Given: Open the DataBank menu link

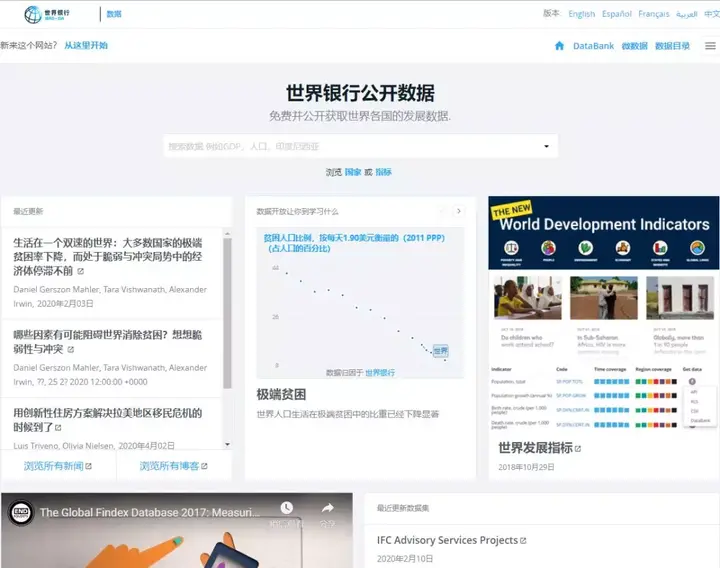Looking at the screenshot, I should pos(593,46).
